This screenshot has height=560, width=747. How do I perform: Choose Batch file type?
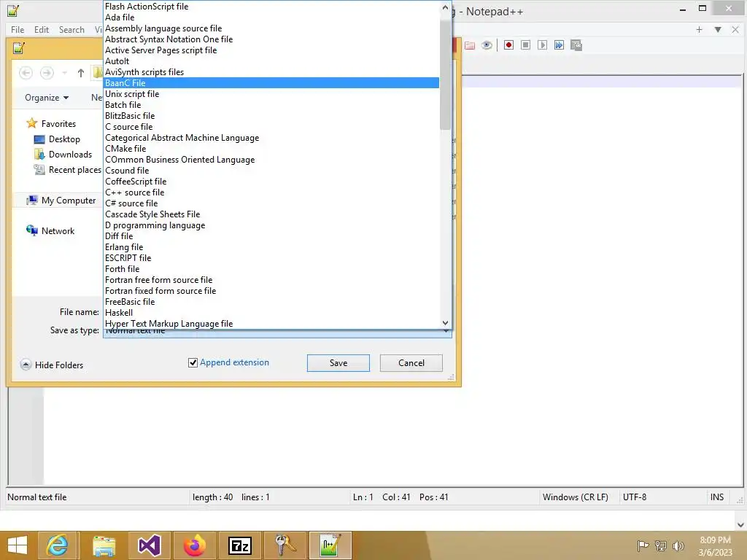coord(271,105)
